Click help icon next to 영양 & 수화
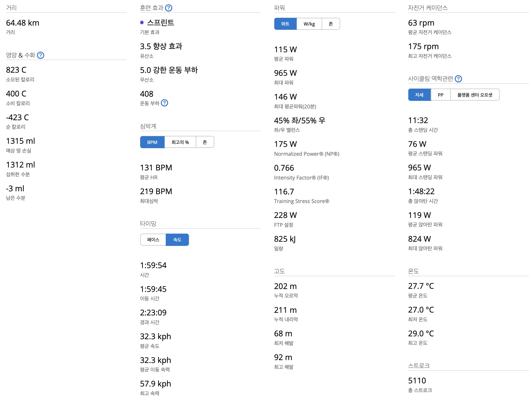Viewport: 532px width, 404px height. click(40, 55)
